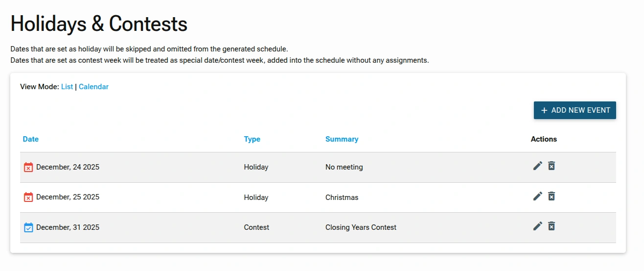Sort the table by Date column

pyautogui.click(x=30, y=139)
